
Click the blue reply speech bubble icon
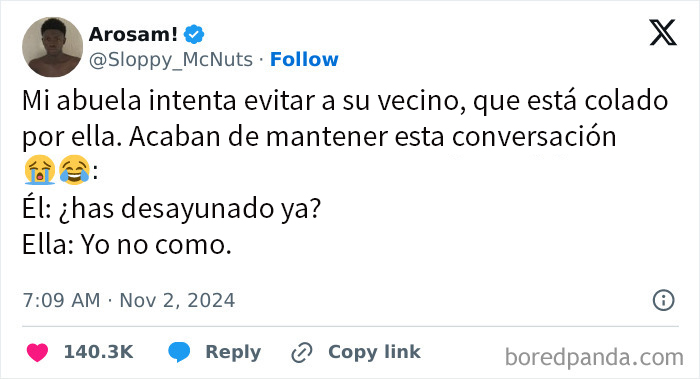click(x=179, y=352)
